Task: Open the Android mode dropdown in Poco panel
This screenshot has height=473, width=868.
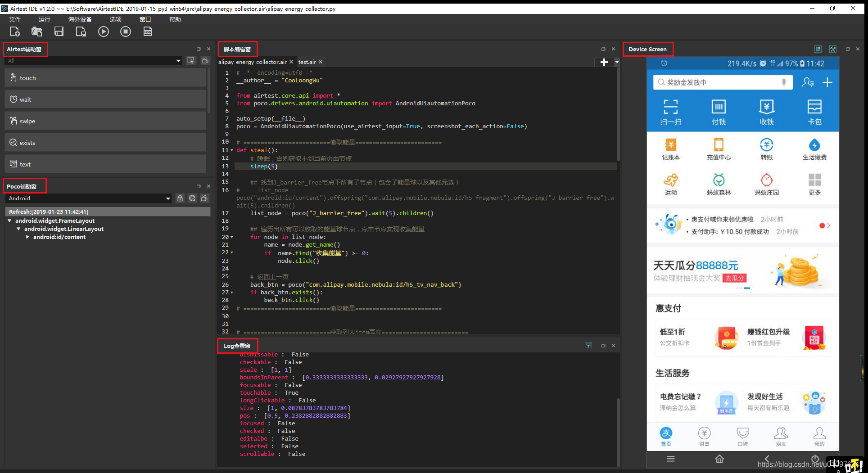Action: pos(88,198)
